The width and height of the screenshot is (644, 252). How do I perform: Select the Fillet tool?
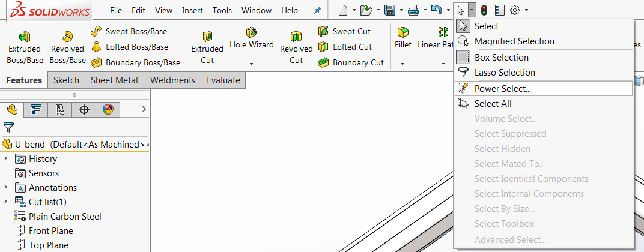(403, 32)
